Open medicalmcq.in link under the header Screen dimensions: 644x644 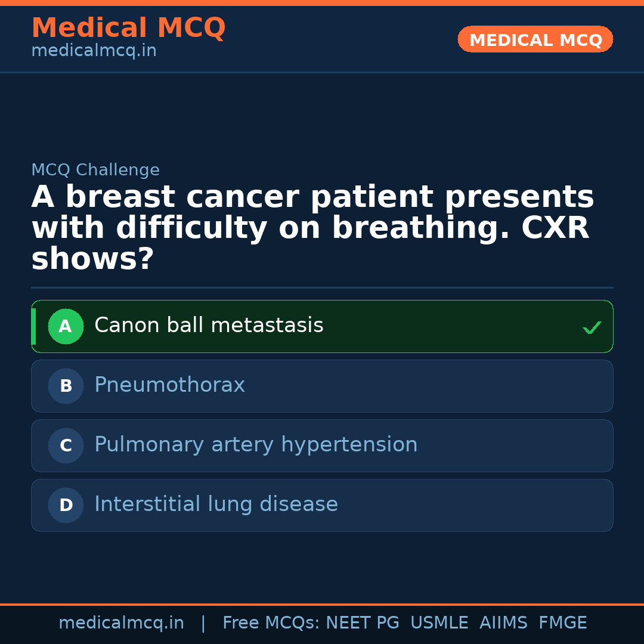(94, 51)
